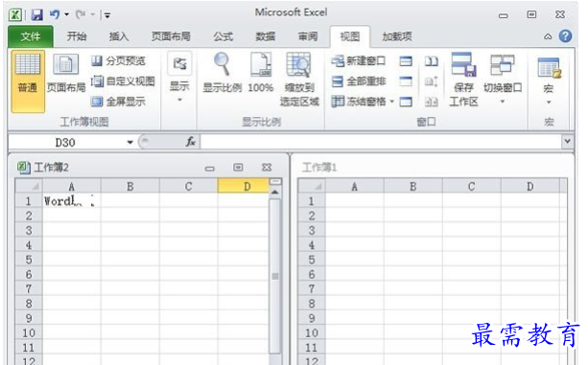Click Reset Window Position icon
588x365 pixels.
432,102
